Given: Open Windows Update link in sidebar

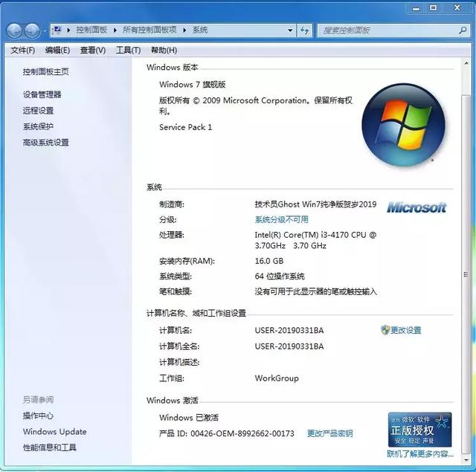Looking at the screenshot, I should click(54, 432).
